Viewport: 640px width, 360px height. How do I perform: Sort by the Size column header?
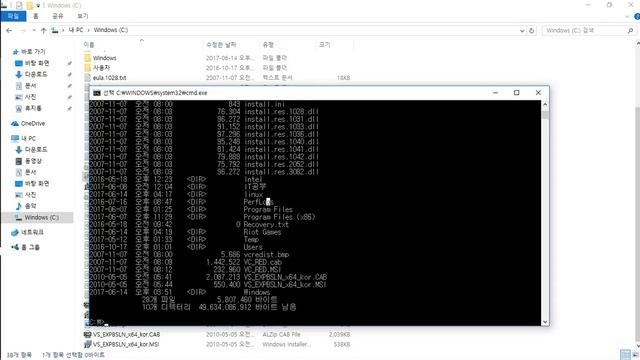[x=324, y=44]
